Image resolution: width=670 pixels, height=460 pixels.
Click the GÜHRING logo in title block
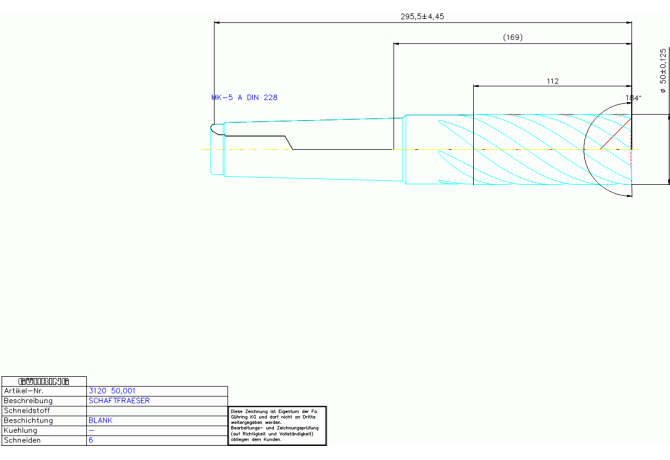tap(43, 381)
